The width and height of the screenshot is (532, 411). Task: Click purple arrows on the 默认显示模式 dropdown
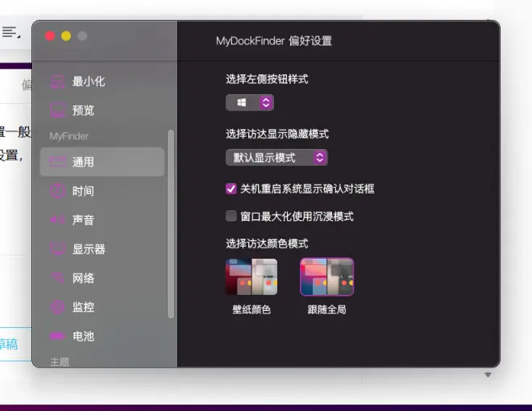tap(320, 157)
